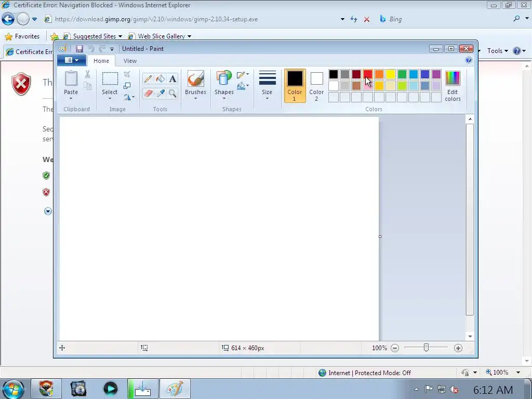Click the Paint icon in the taskbar
The height and width of the screenshot is (399, 532).
point(175,389)
